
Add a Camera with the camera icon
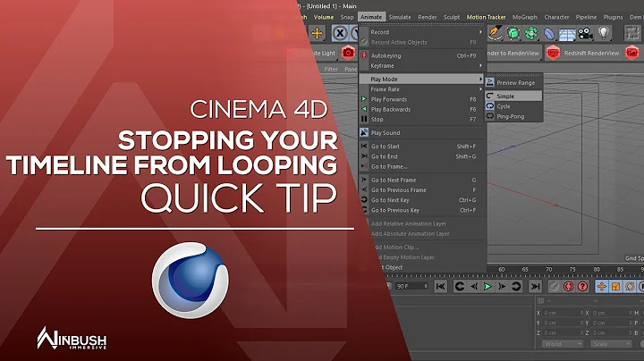point(585,33)
